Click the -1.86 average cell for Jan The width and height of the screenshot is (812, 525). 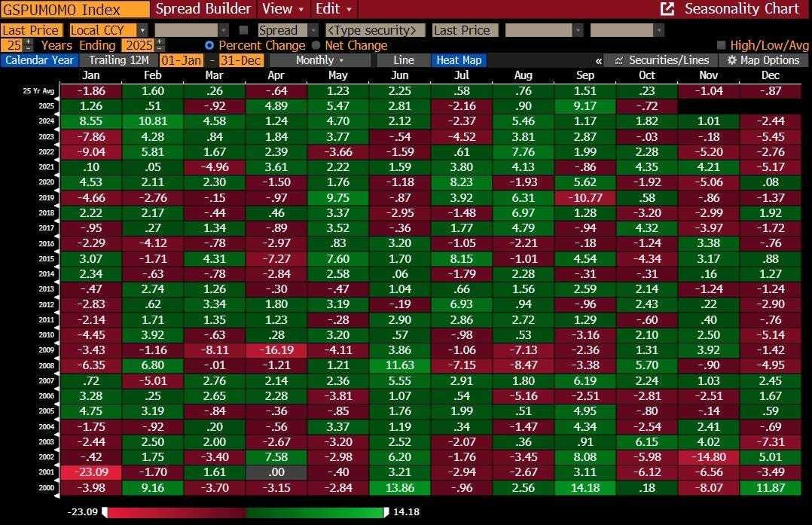(x=90, y=91)
